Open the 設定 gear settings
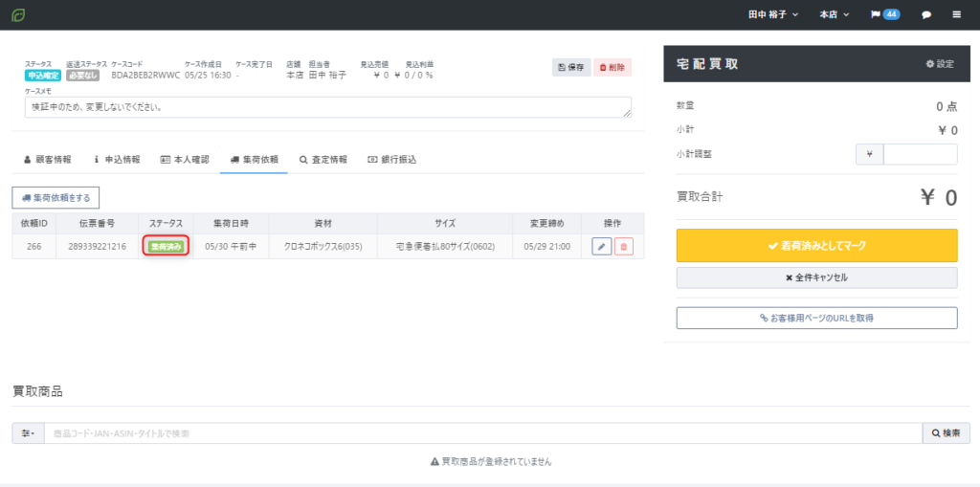 [940, 64]
